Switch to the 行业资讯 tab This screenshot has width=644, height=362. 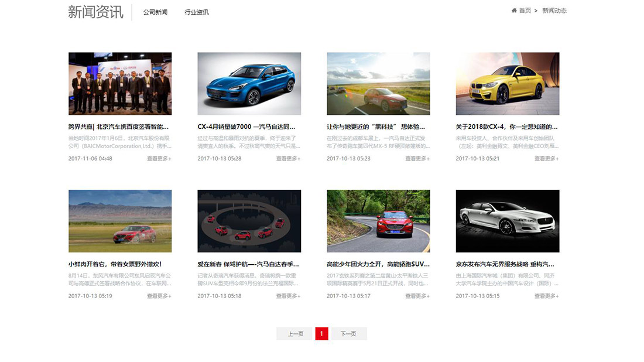pos(197,12)
